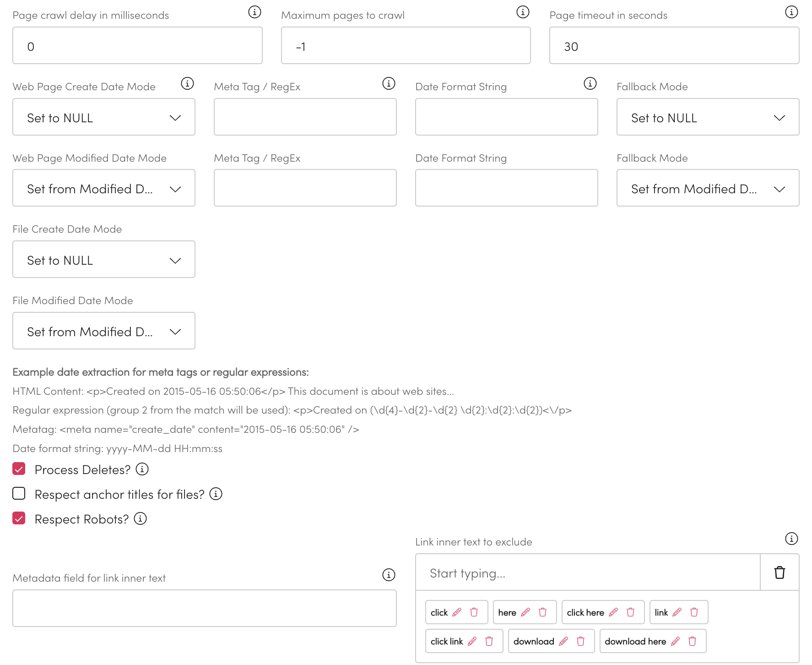The image size is (812, 665).
Task: Show info for Link inner text to exclude
Action: pyautogui.click(x=791, y=539)
